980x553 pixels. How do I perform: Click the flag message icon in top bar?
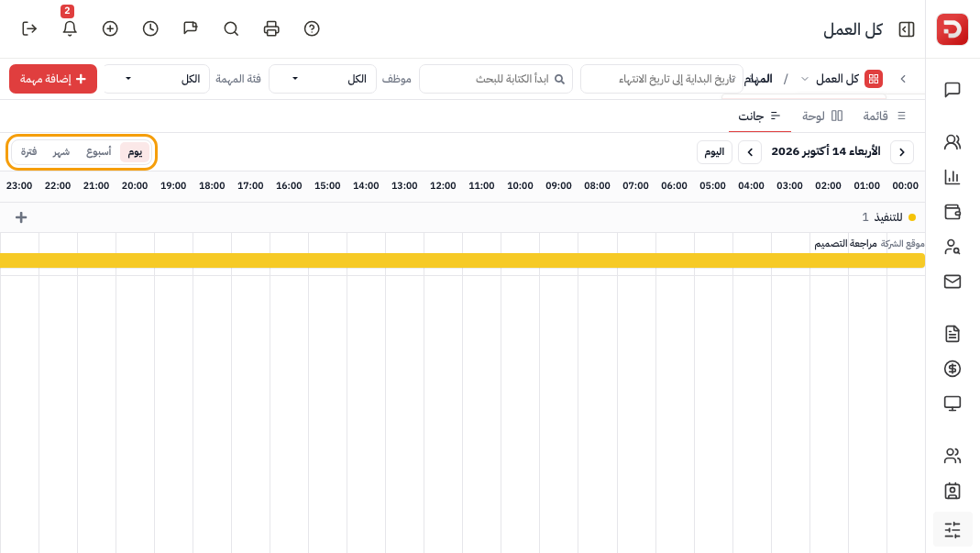[x=191, y=28]
